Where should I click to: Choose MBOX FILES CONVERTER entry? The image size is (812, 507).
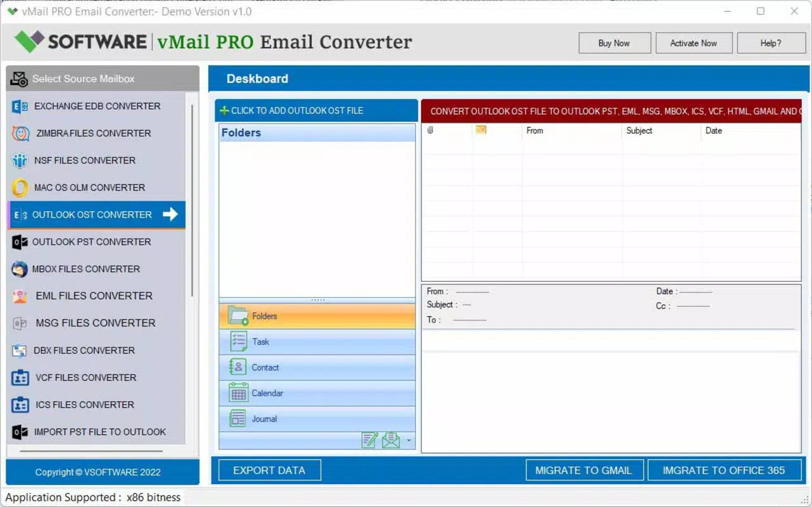tap(96, 269)
